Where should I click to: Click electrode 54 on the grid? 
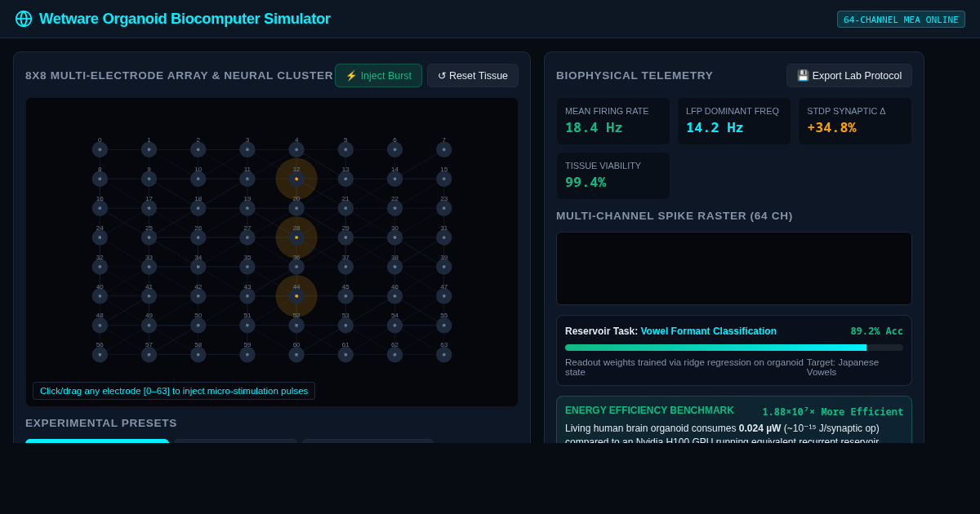[394, 326]
